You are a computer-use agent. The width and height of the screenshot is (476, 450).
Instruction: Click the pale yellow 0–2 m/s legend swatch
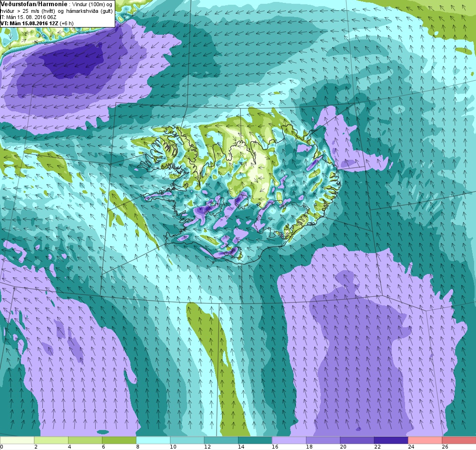pyautogui.click(x=17, y=440)
